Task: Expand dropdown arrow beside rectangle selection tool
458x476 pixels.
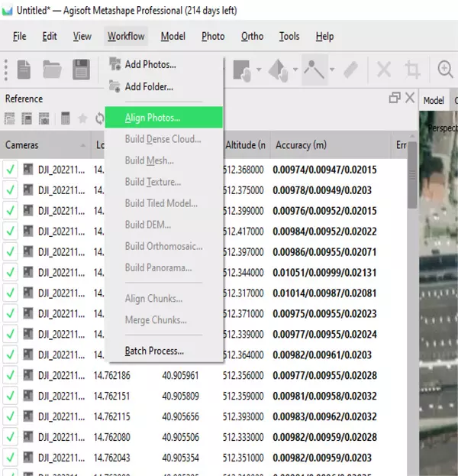Action: coord(259,70)
